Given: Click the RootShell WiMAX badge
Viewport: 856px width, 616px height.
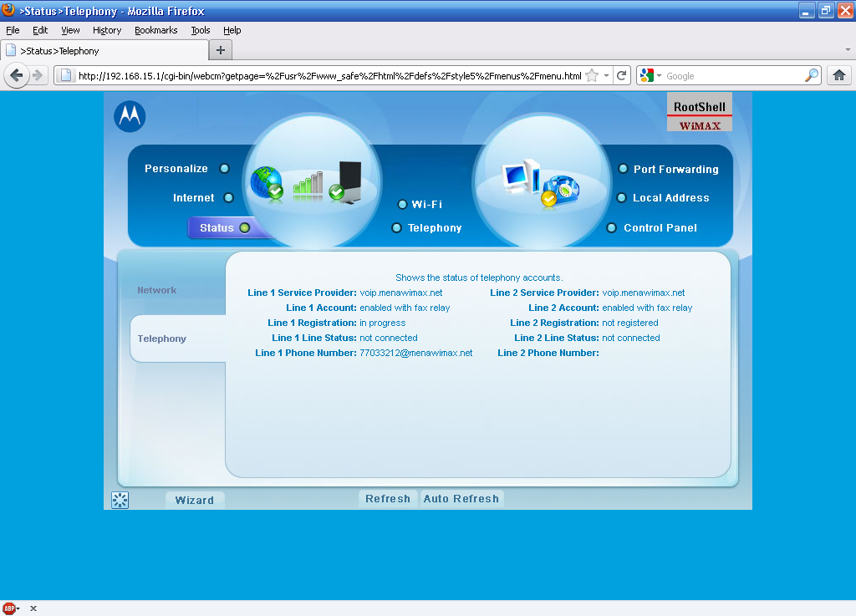Looking at the screenshot, I should pos(700,112).
